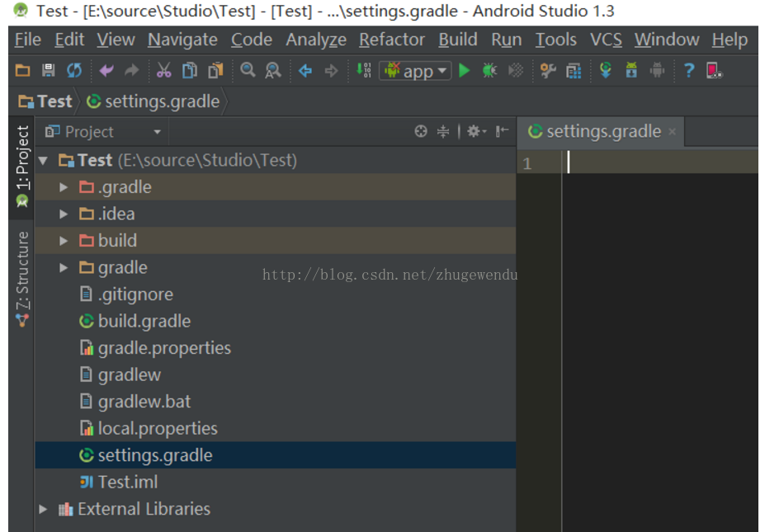Screen dimensions: 765x532
Task: Click the Debug app bug icon
Action: [x=489, y=71]
